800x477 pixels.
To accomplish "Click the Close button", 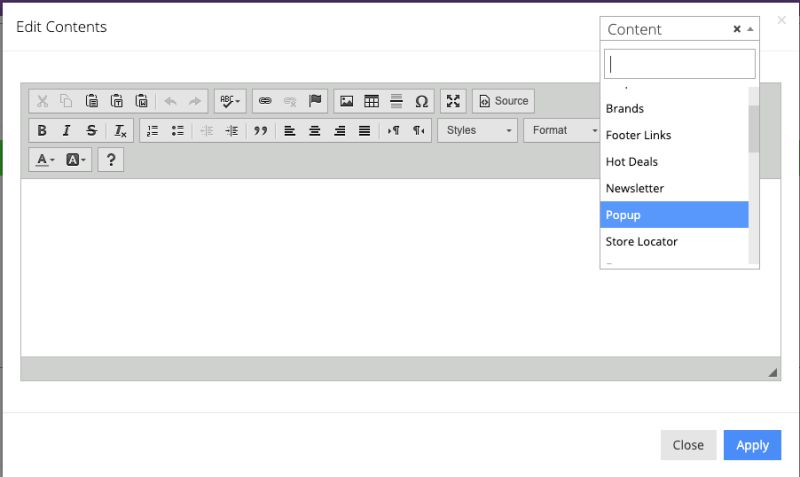I will (688, 445).
